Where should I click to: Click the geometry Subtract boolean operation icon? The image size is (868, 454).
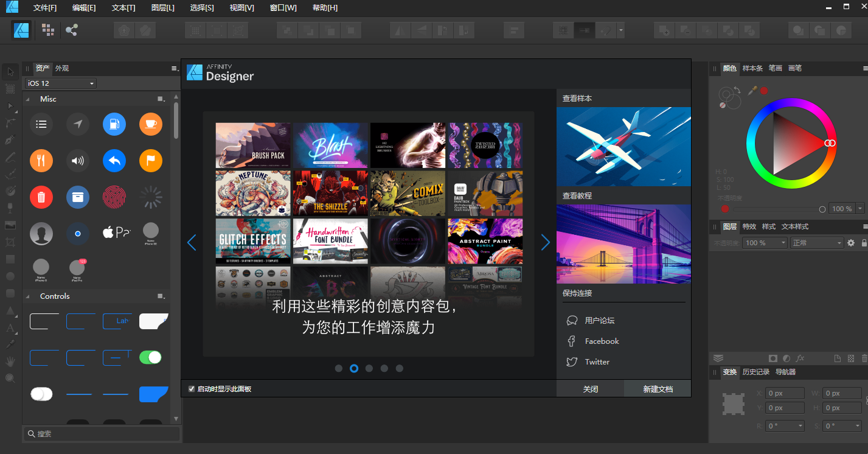(685, 30)
